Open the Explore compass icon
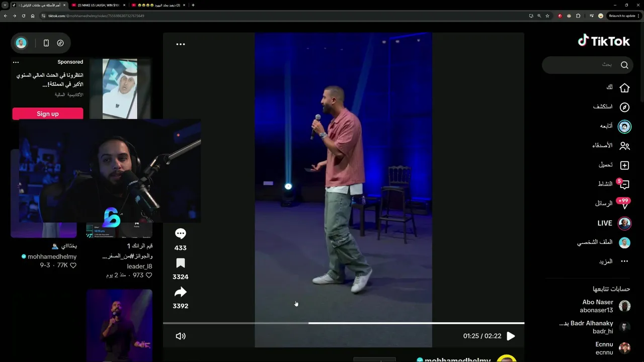 (x=624, y=107)
